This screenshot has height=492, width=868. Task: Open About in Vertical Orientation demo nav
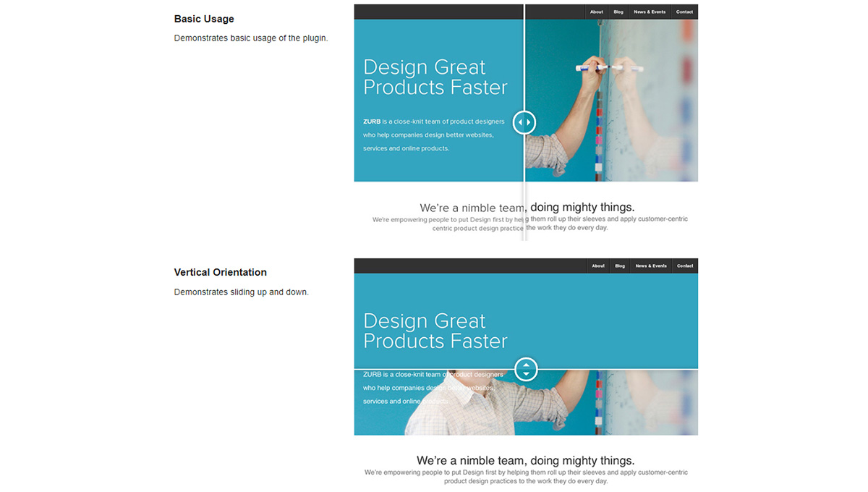coord(598,266)
